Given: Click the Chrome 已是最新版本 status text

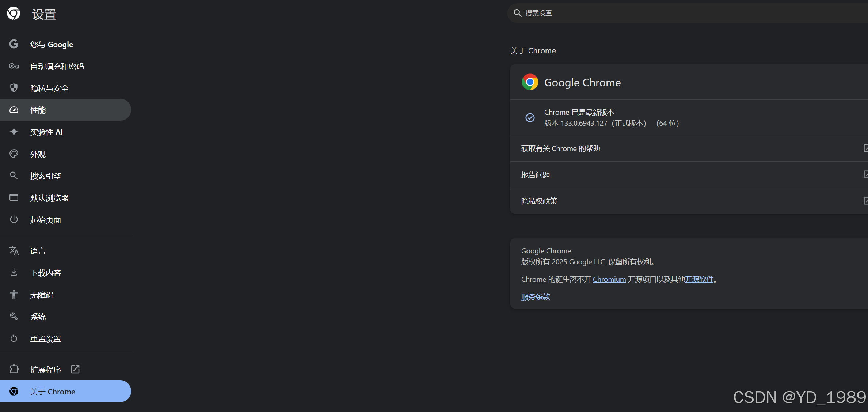Looking at the screenshot, I should point(579,112).
